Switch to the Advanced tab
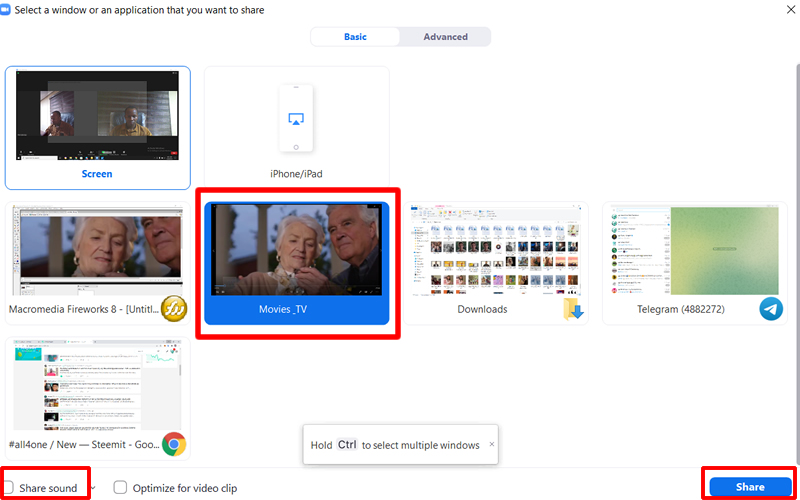Screen dimensions: 800x500 tap(445, 37)
